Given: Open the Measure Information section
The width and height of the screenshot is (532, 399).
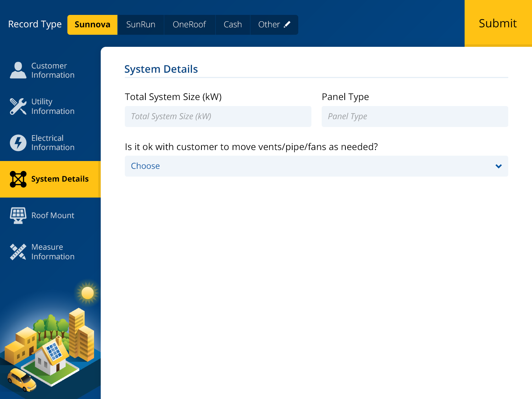Looking at the screenshot, I should click(x=52, y=252).
